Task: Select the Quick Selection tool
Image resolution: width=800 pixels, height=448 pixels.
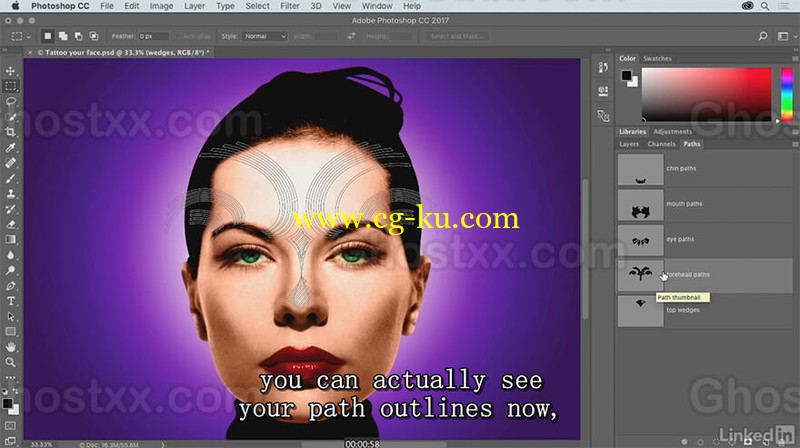Action: click(x=10, y=117)
